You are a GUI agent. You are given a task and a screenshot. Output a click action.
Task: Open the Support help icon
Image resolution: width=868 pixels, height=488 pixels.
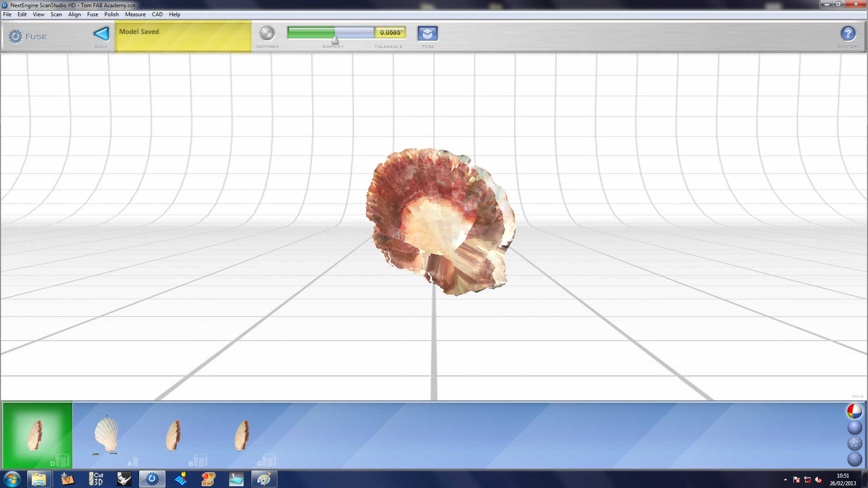848,33
